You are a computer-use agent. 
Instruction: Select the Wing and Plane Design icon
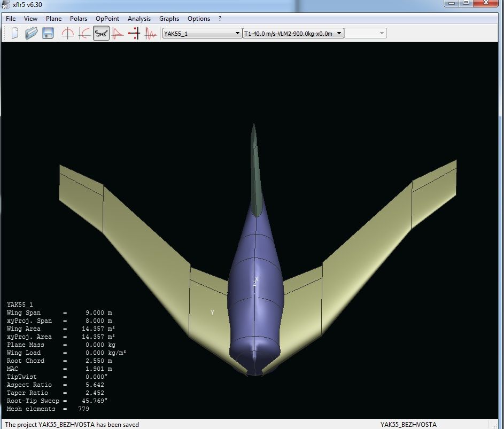click(x=101, y=33)
